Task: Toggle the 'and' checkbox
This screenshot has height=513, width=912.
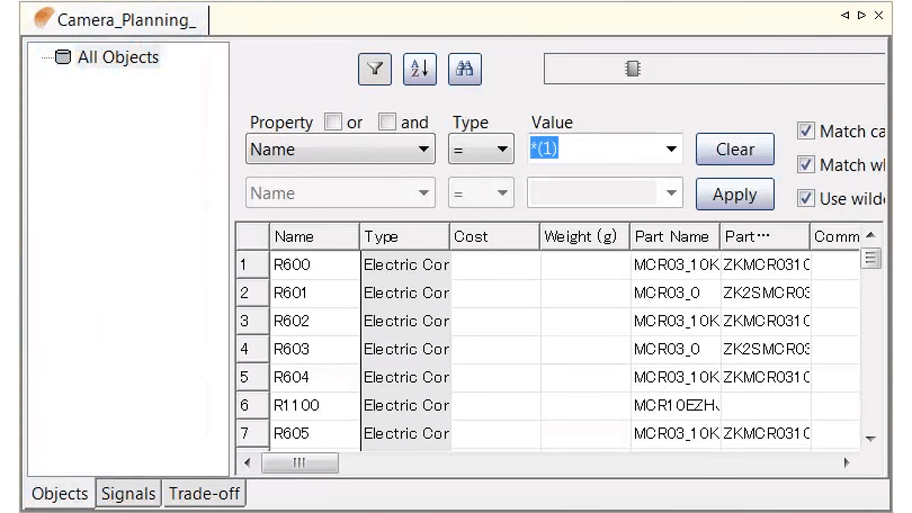Action: (387, 122)
